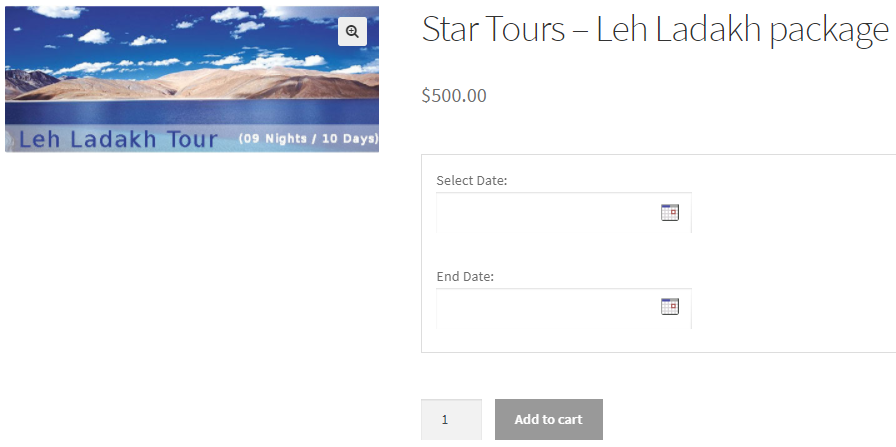This screenshot has width=896, height=447.
Task: Focus the Select Date input field
Action: pos(545,212)
